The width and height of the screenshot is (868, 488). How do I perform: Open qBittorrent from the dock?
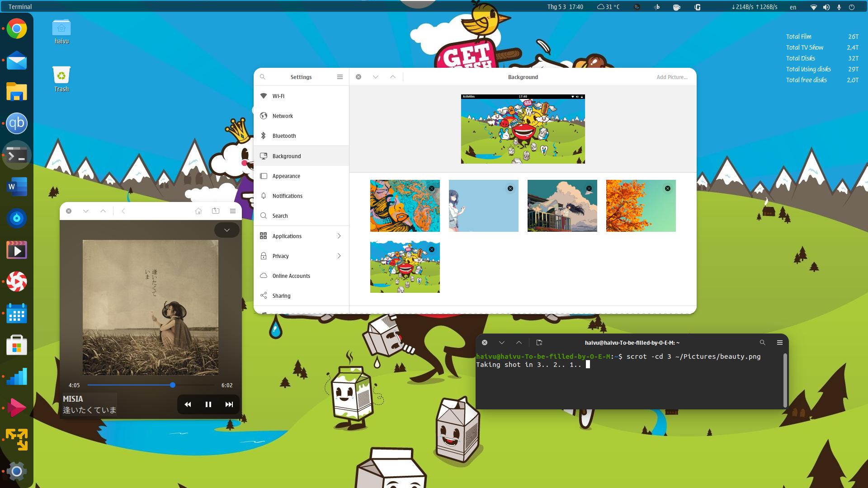pos(17,123)
